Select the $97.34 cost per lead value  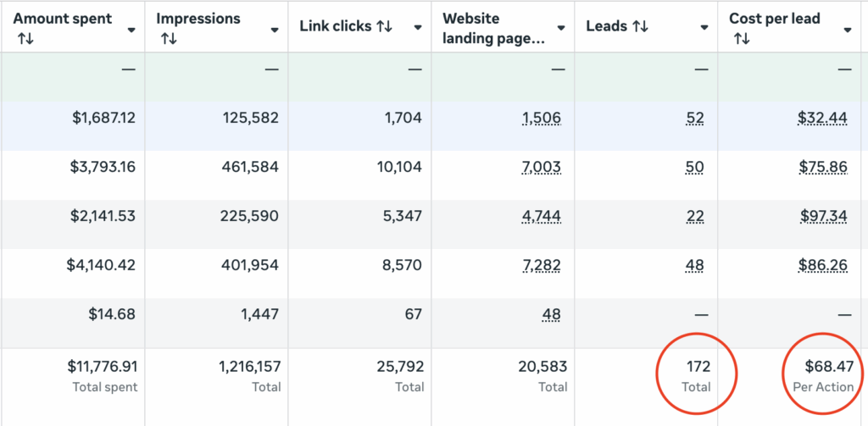click(x=822, y=217)
